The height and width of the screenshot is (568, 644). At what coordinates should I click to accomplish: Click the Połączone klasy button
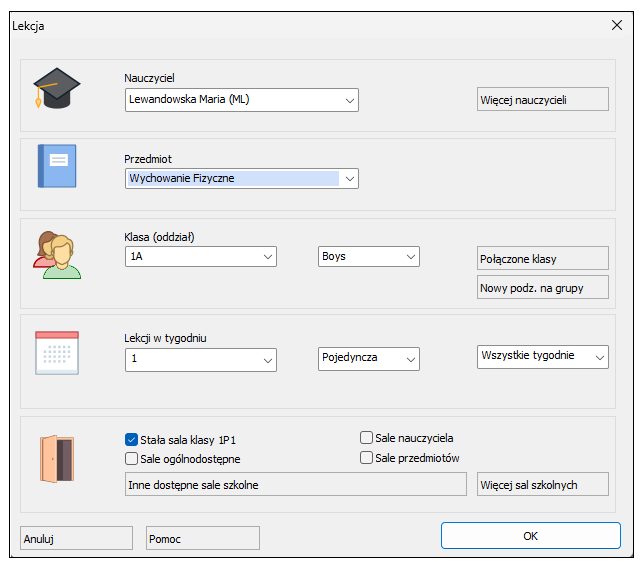[543, 258]
